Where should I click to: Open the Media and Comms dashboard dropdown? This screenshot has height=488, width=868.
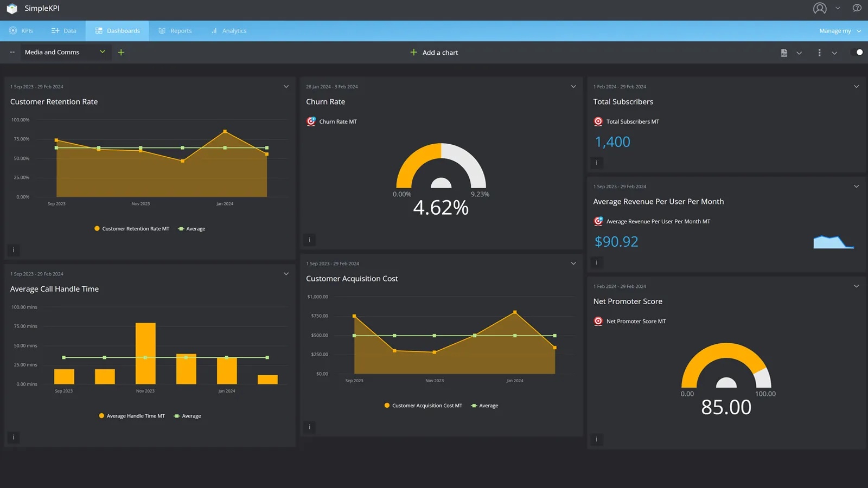[65, 52]
